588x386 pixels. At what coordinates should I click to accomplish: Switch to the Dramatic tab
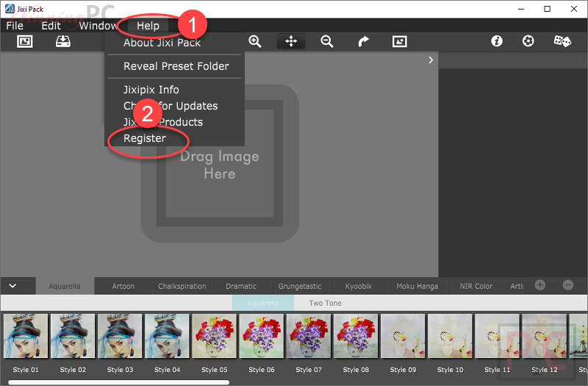pos(241,286)
